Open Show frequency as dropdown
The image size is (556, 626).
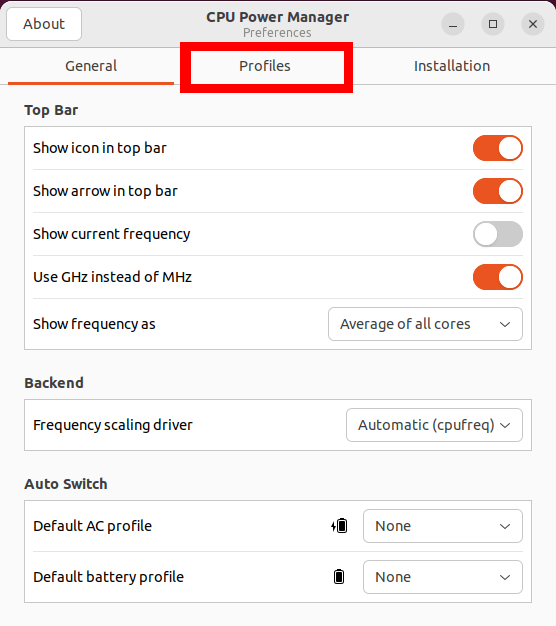pyautogui.click(x=425, y=324)
